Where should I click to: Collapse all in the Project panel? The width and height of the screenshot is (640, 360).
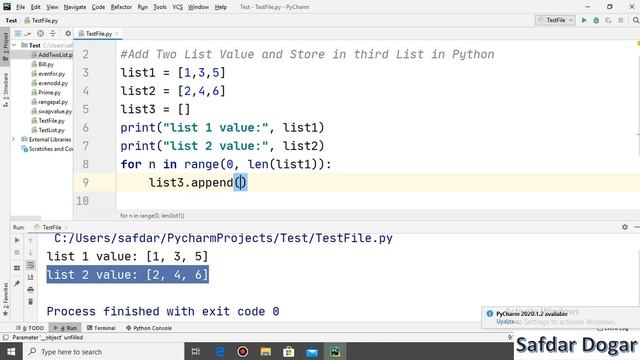53,33
